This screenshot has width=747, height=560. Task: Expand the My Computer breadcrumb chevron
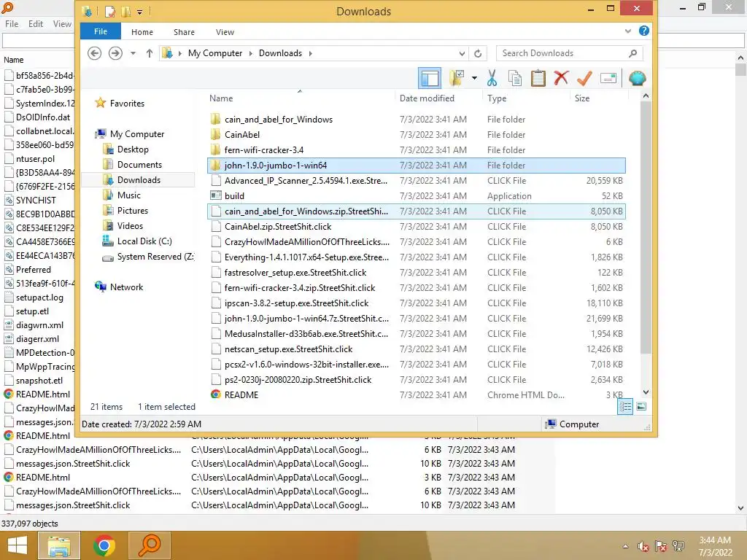pos(251,53)
